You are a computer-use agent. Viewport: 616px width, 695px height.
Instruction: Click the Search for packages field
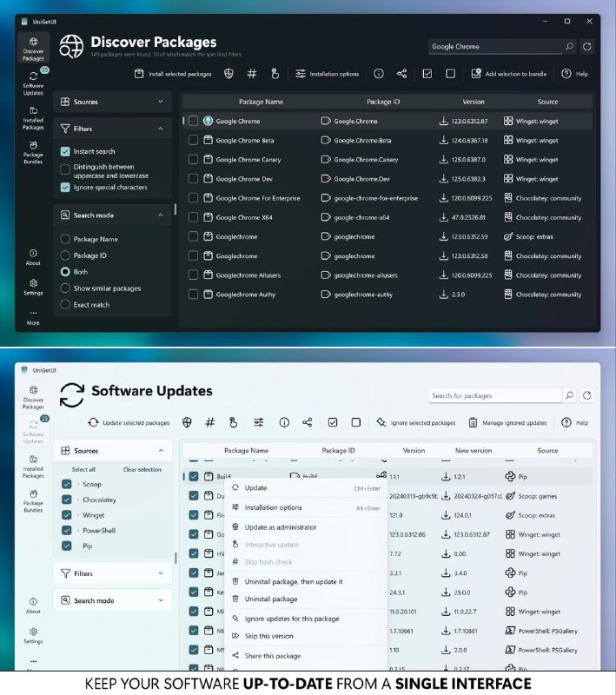(x=495, y=395)
